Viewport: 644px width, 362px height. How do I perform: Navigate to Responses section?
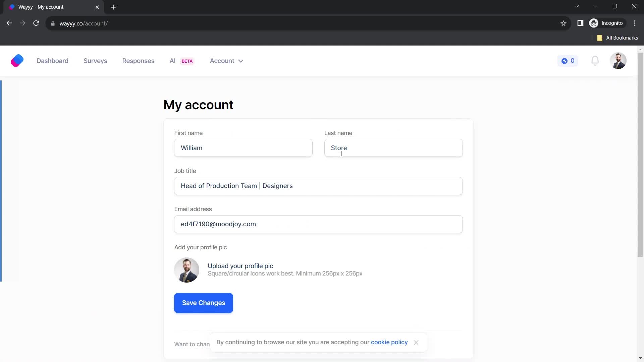139,61
